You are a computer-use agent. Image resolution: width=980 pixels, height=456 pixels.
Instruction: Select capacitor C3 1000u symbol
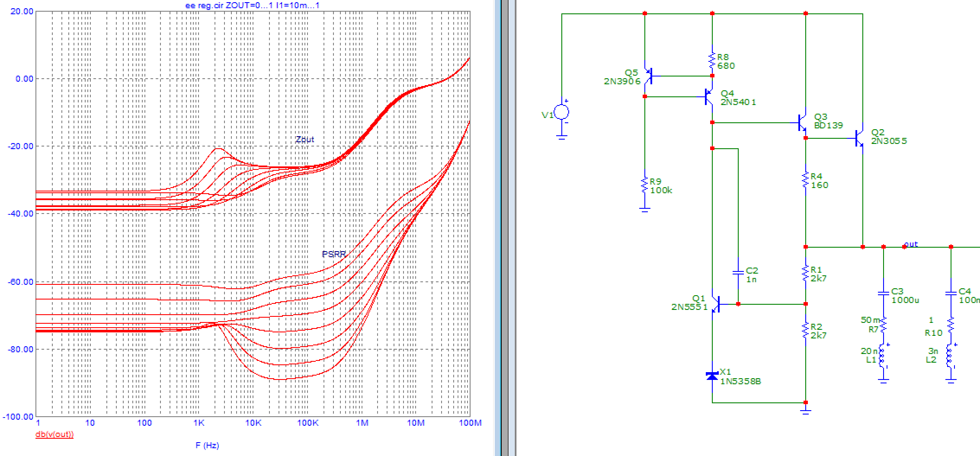point(883,294)
